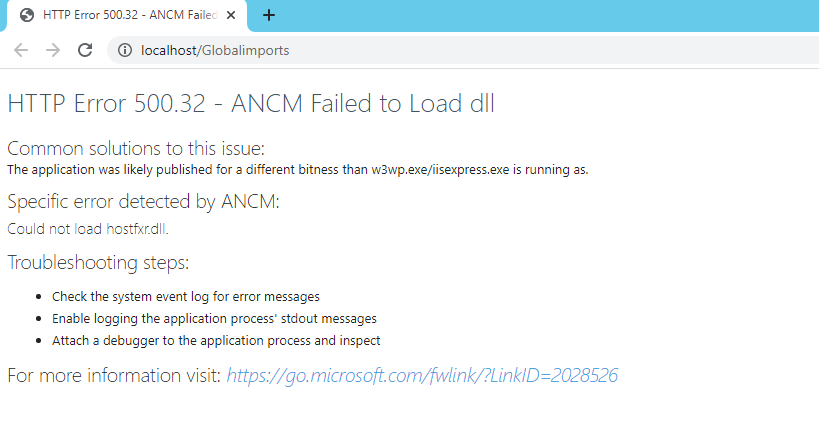Click the 'For more information visit' label
Image resolution: width=819 pixels, height=439 pixels.
pyautogui.click(x=114, y=376)
